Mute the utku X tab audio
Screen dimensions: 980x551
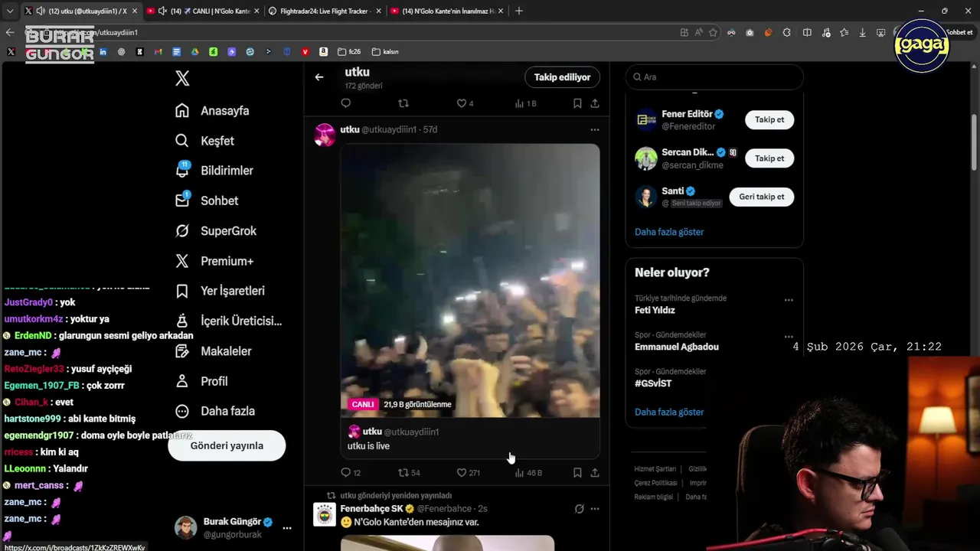(40, 11)
